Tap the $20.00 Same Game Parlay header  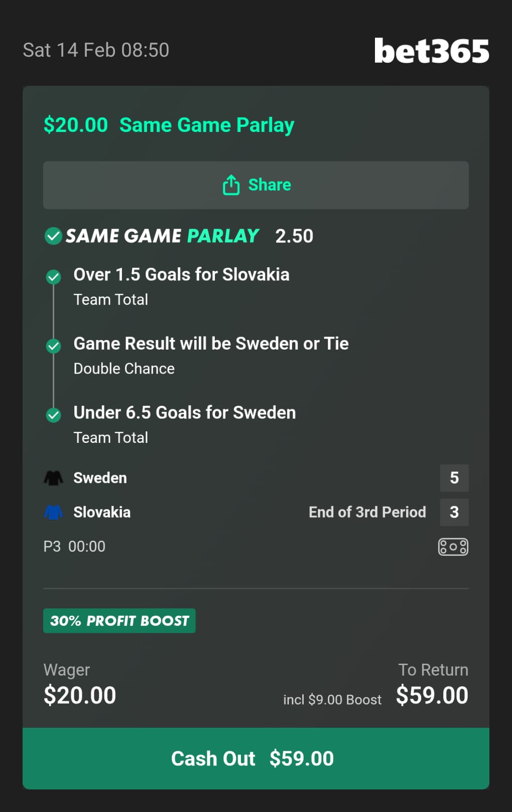click(x=169, y=125)
